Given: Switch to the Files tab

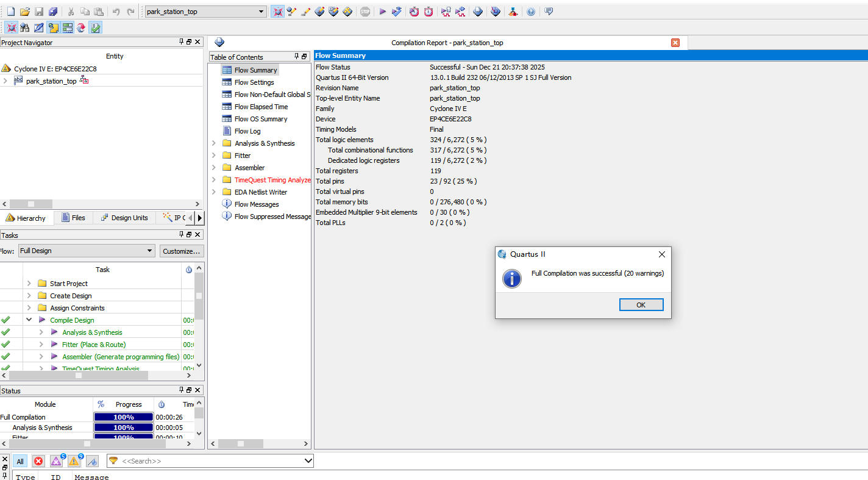Looking at the screenshot, I should tap(73, 218).
